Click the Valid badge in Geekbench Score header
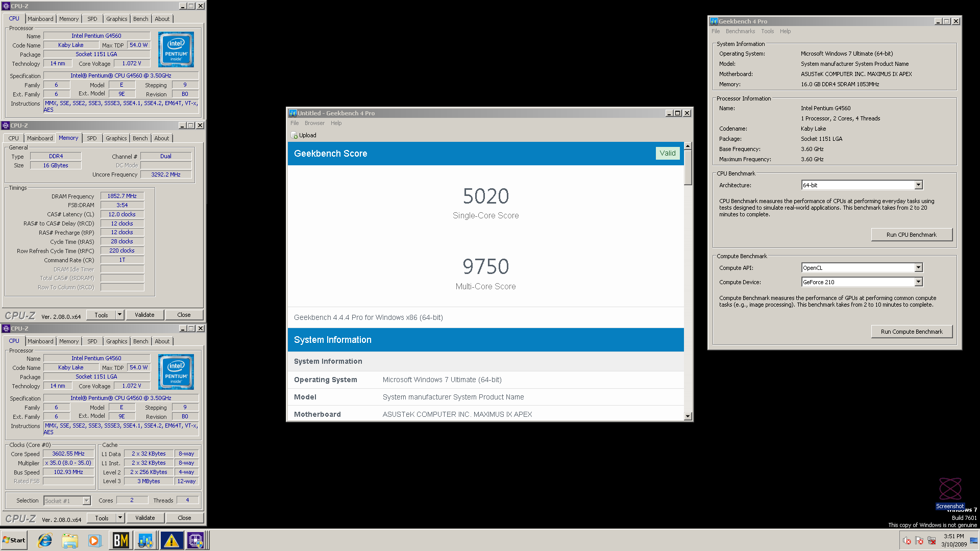 click(668, 153)
